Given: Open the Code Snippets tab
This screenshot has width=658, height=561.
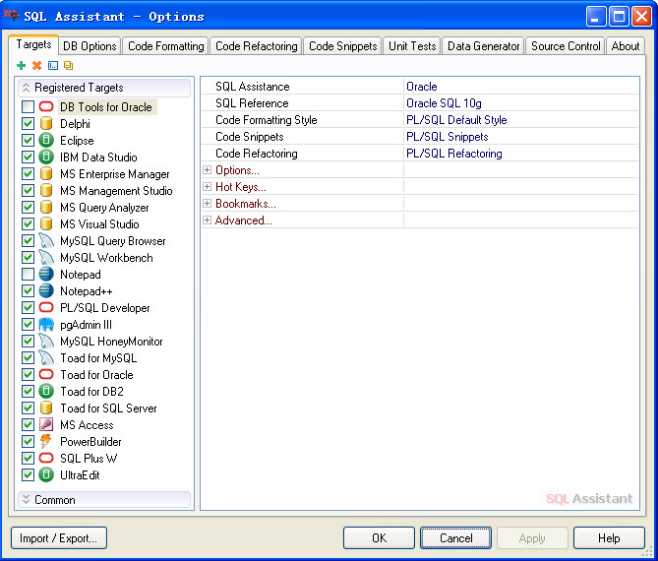Looking at the screenshot, I should [x=343, y=46].
